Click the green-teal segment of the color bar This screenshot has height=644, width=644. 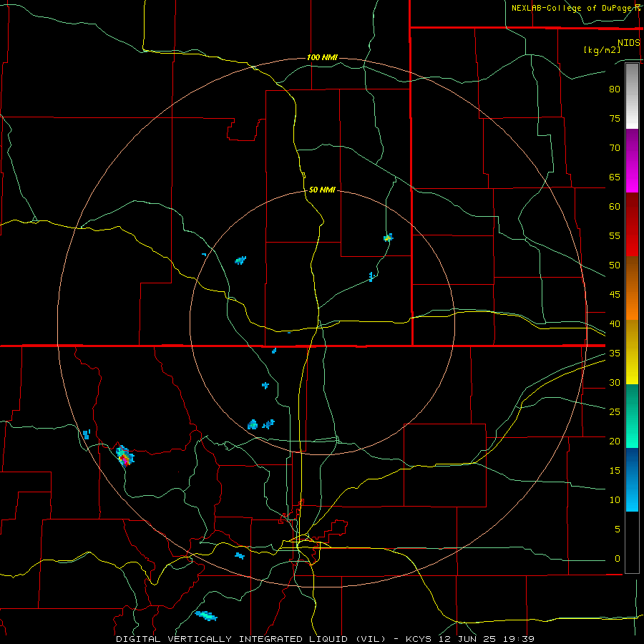[632, 416]
